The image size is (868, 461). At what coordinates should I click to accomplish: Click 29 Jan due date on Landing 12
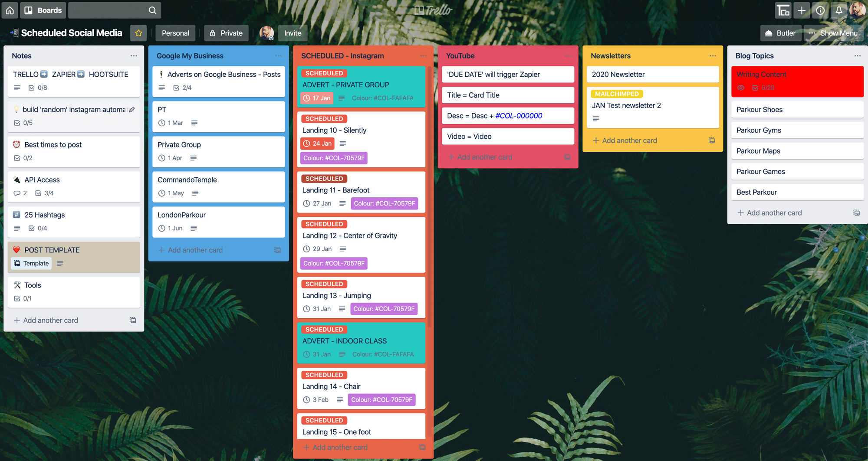(x=318, y=249)
